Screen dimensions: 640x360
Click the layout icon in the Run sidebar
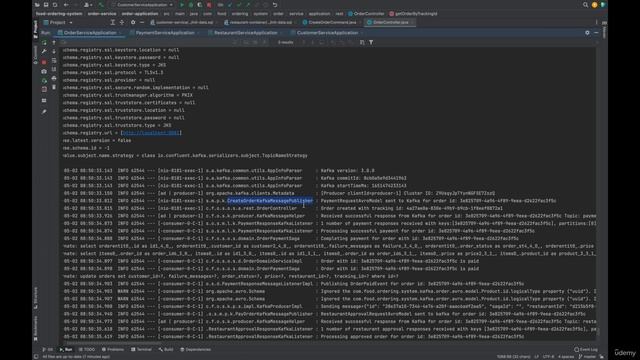(44, 100)
